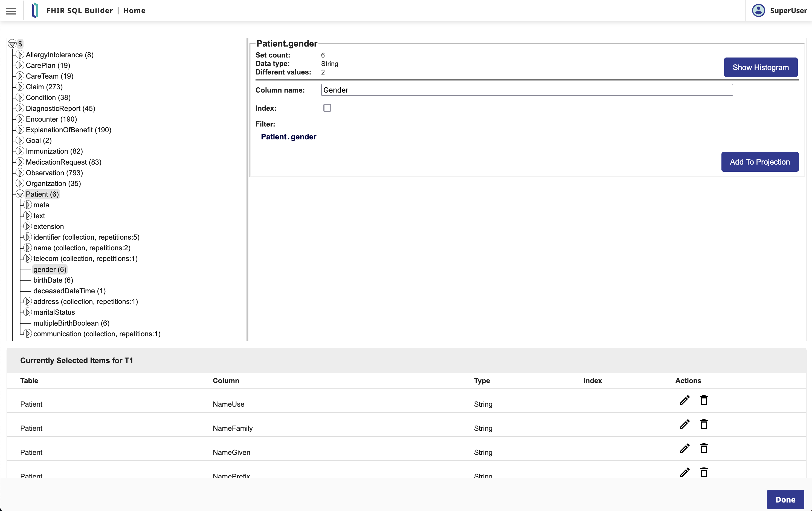Open the hamburger navigation menu
The width and height of the screenshot is (812, 511).
[11, 11]
